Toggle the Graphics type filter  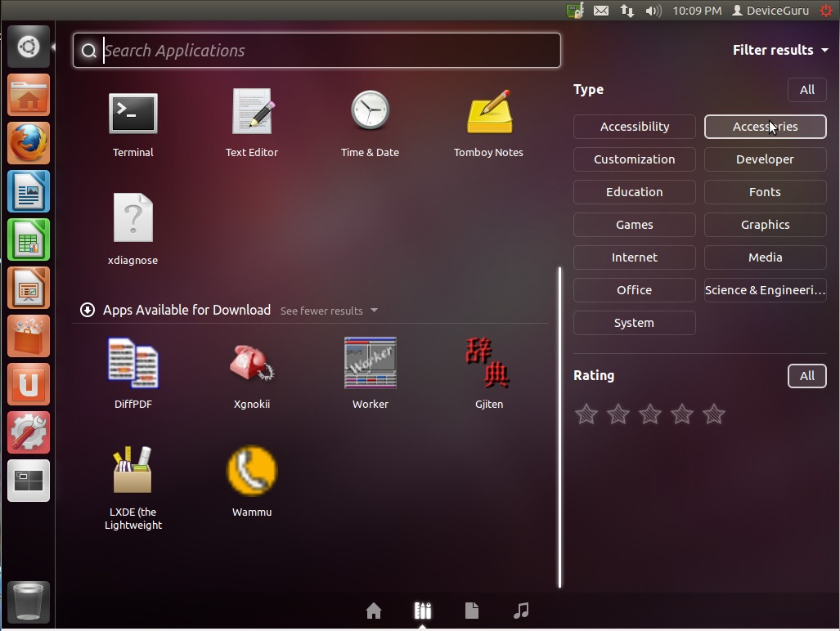tap(765, 225)
